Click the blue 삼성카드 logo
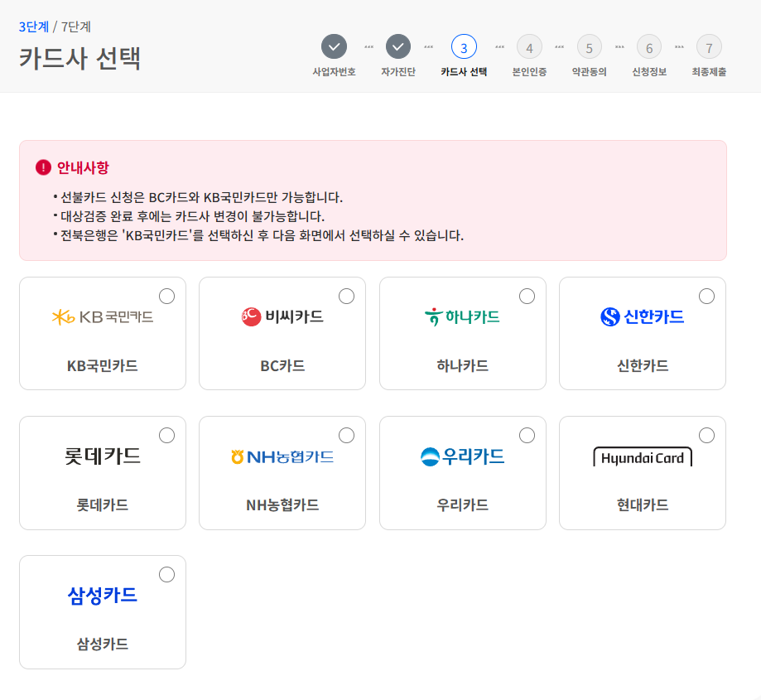 click(x=103, y=596)
